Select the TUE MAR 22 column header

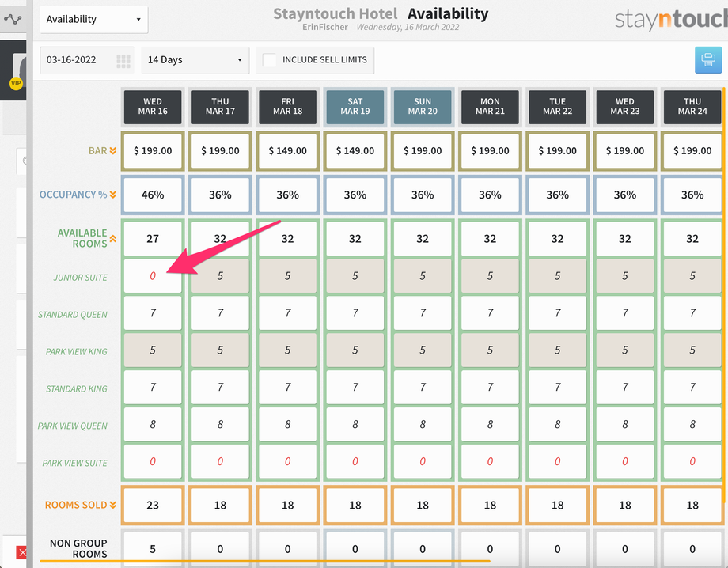pos(557,107)
